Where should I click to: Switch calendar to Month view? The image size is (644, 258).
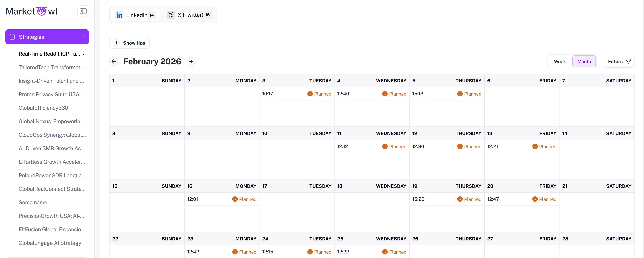(x=584, y=61)
